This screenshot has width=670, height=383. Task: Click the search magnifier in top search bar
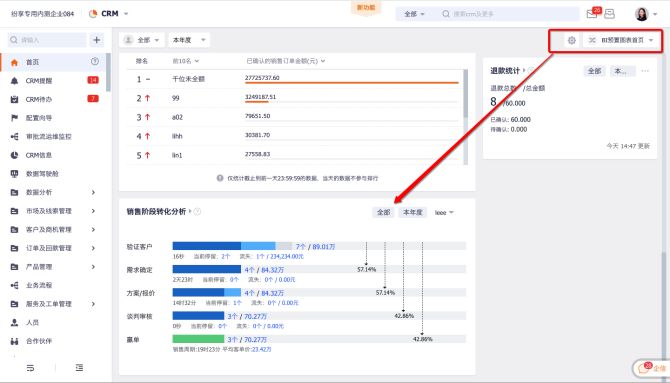click(x=446, y=14)
